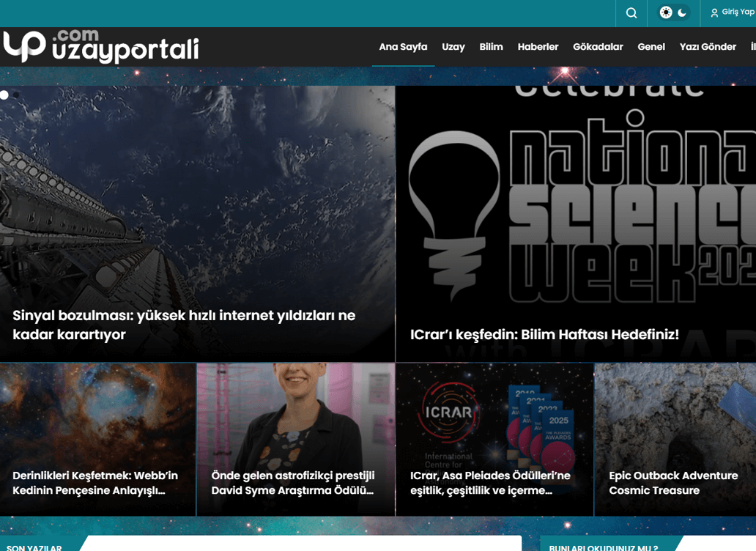
Task: Open the Uzay menu item
Action: click(x=453, y=47)
